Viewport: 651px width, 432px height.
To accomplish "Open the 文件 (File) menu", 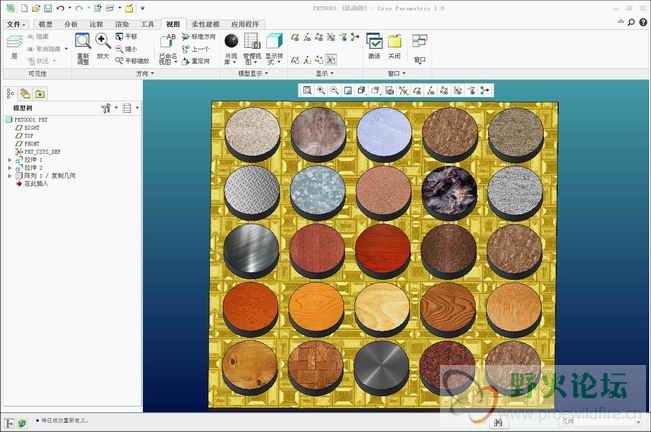I will point(16,24).
